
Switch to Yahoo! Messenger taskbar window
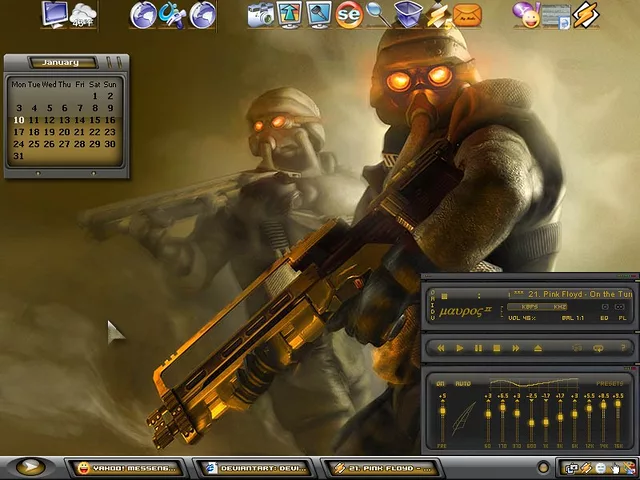point(126,468)
